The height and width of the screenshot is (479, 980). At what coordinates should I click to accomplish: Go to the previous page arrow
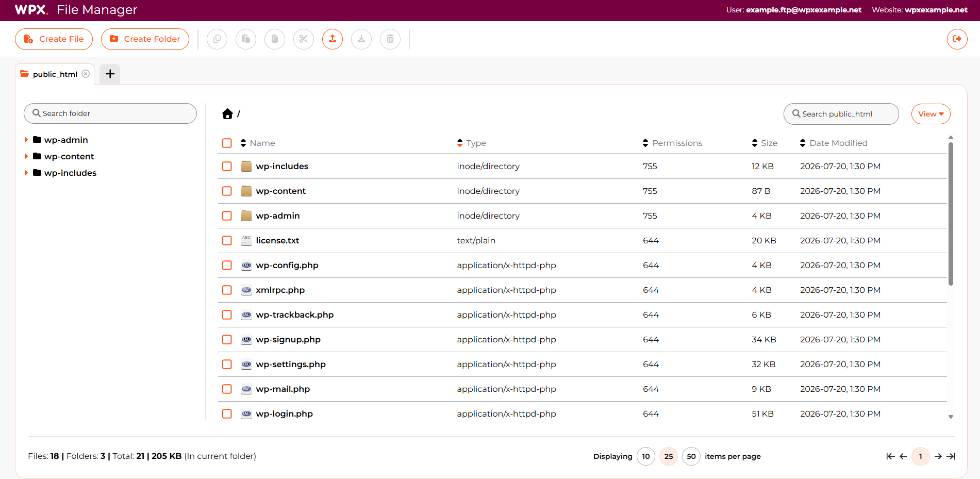(x=903, y=456)
